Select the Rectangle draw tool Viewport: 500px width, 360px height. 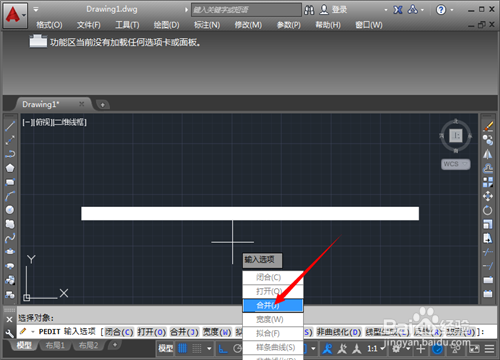pyautogui.click(x=10, y=182)
